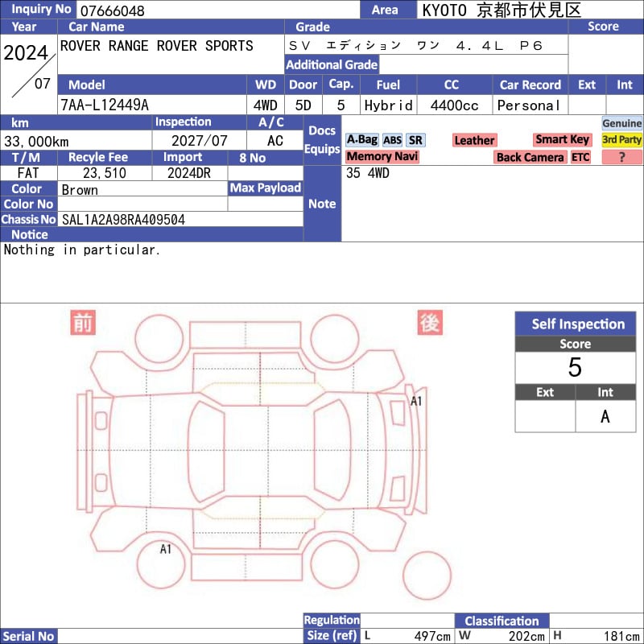The width and height of the screenshot is (644, 644).
Task: Toggle the 3rd Party legend label
Action: point(622,140)
